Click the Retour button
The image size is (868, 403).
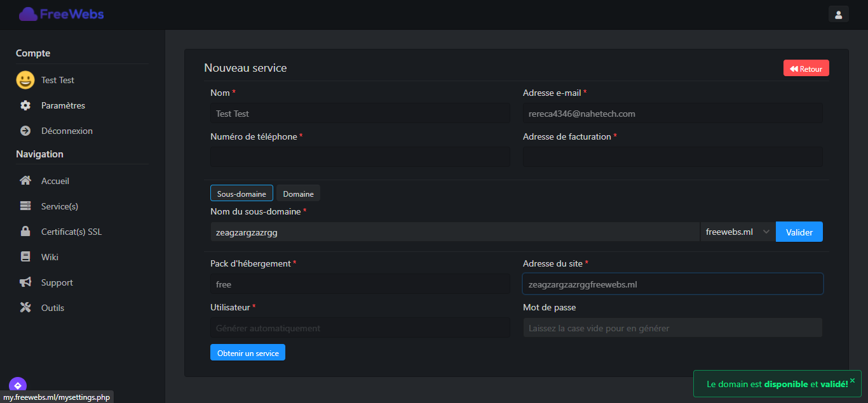tap(806, 68)
